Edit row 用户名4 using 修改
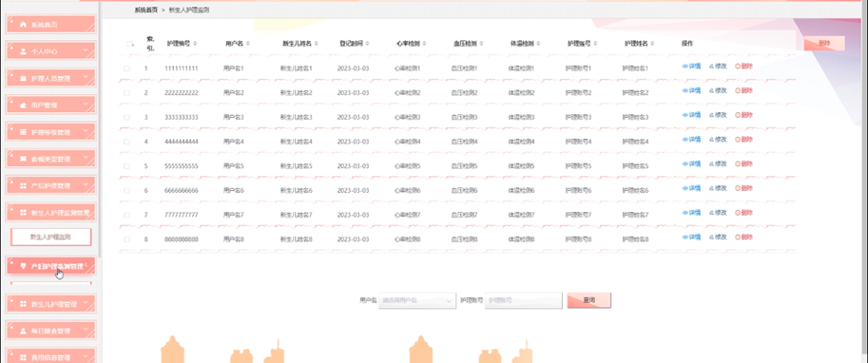This screenshot has height=363, width=868. [x=718, y=140]
